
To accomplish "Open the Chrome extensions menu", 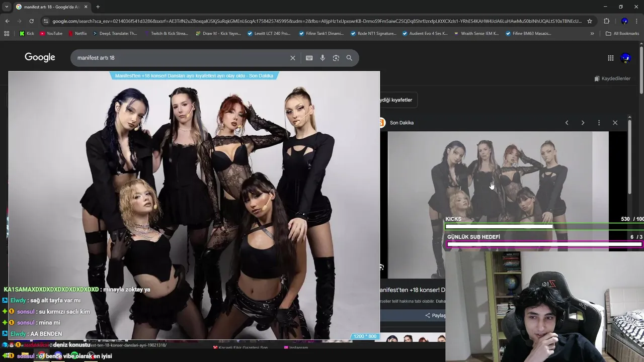I will point(606,21).
